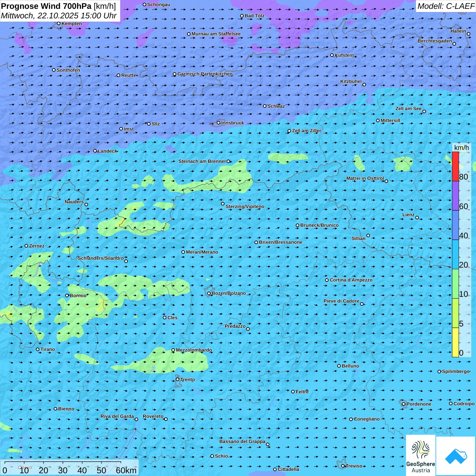476x476 pixels.
Task: Click the Mezzolombardo label
Action: click(194, 350)
